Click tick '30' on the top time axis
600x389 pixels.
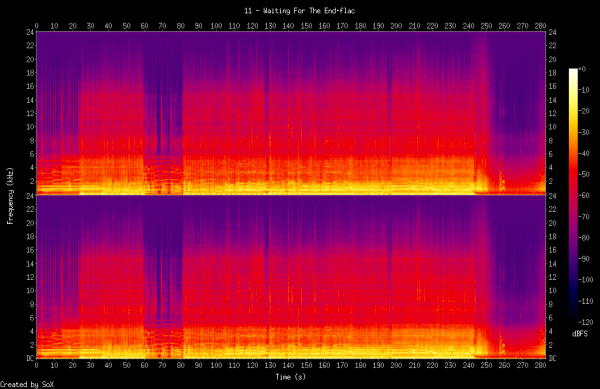tap(90, 26)
